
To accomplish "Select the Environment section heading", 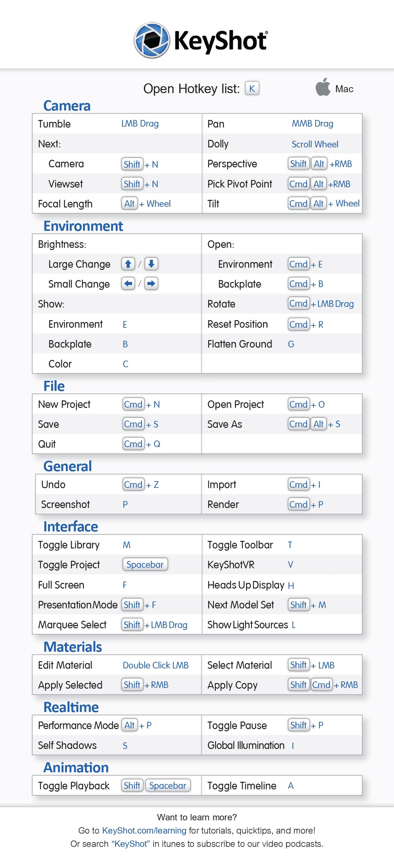I will pyautogui.click(x=83, y=226).
